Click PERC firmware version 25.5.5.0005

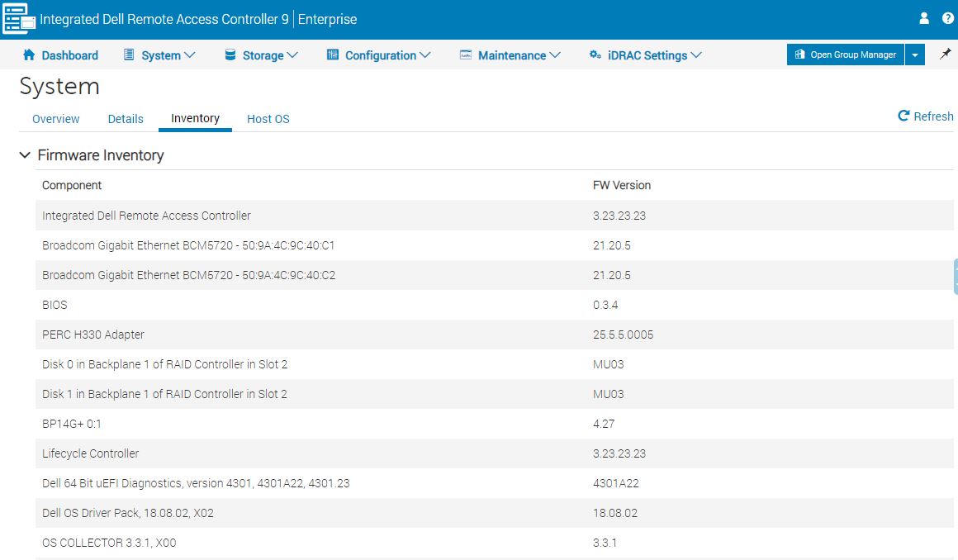pyautogui.click(x=623, y=335)
